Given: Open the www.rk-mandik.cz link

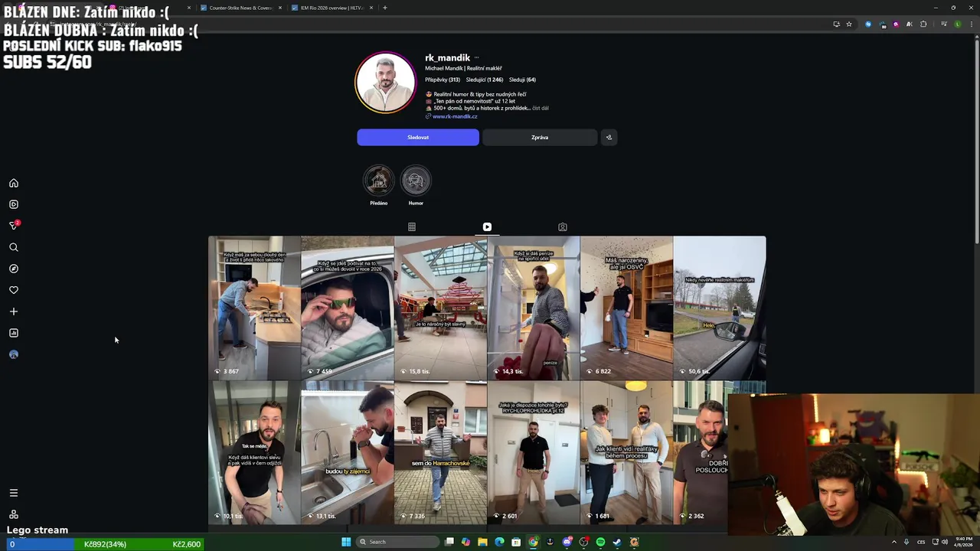Looking at the screenshot, I should [455, 116].
